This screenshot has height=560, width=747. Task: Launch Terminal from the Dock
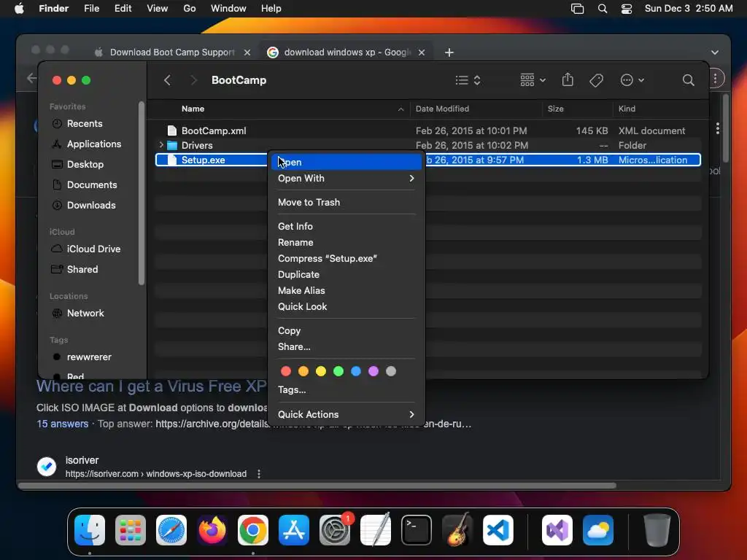[x=417, y=530]
